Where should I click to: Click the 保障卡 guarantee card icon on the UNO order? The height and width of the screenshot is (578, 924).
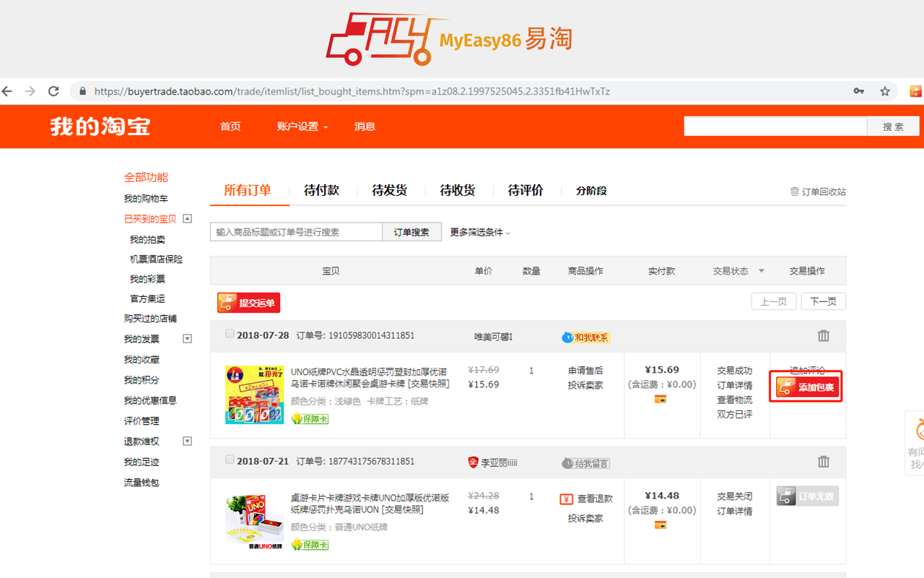(x=309, y=418)
